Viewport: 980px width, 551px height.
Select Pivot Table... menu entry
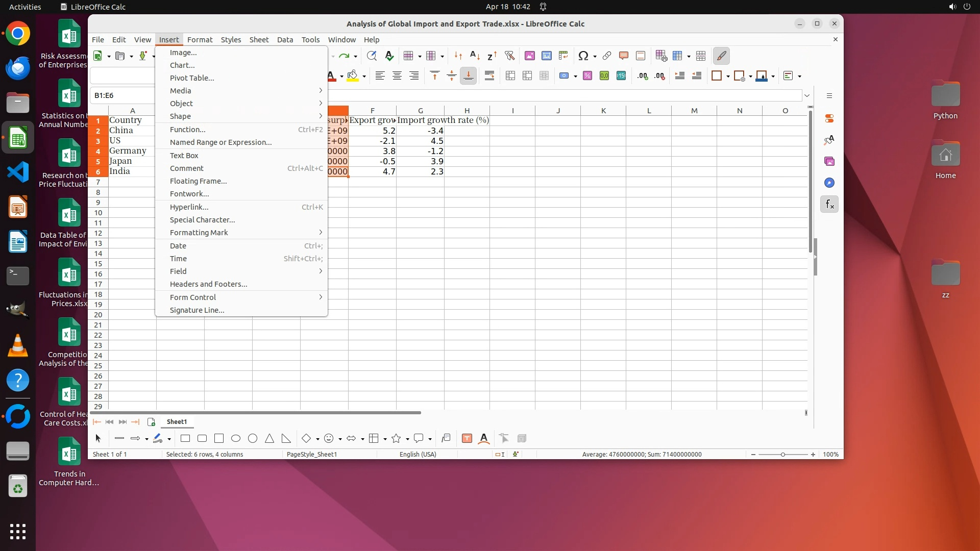pos(192,78)
